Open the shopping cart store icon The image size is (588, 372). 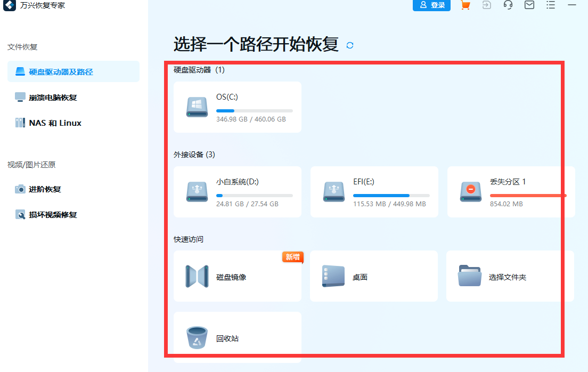click(x=464, y=5)
